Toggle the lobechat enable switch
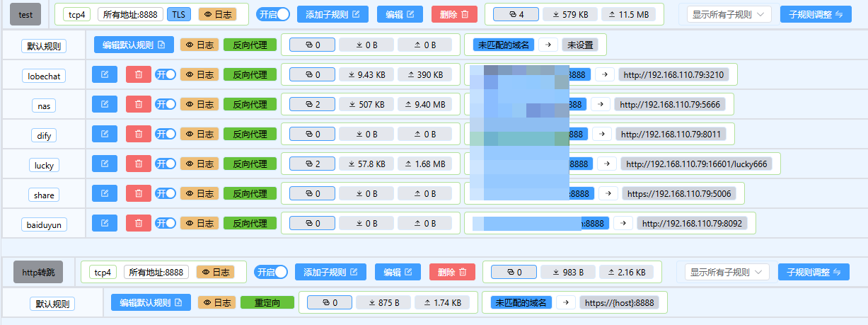This screenshot has width=868, height=325. [166, 74]
